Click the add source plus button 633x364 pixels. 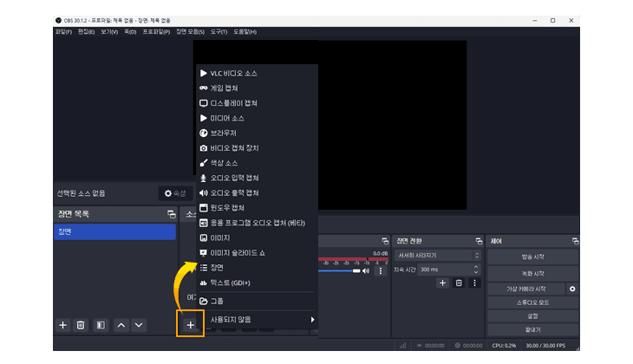click(191, 324)
